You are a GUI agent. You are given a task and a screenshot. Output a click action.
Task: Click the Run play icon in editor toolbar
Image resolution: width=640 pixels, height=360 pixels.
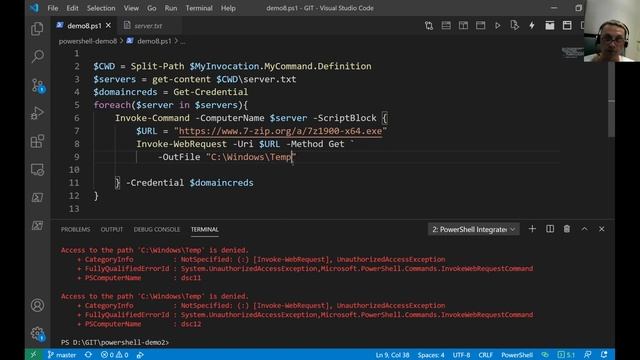click(x=498, y=26)
